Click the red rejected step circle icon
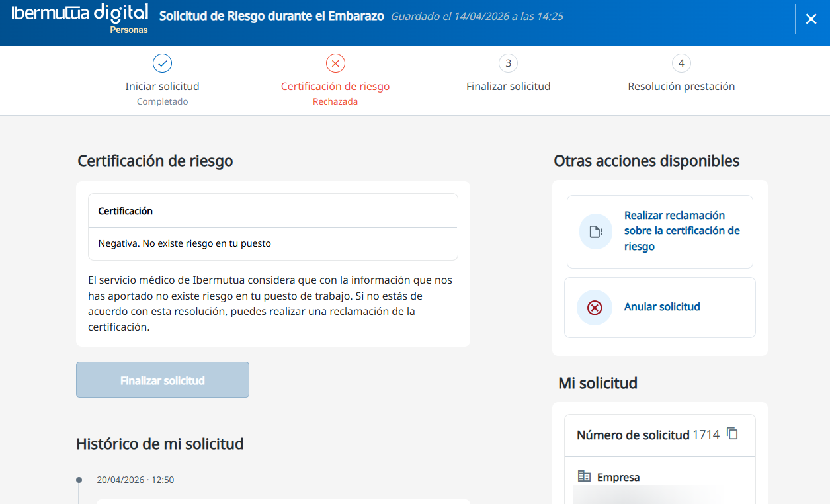The image size is (830, 504). 335,63
